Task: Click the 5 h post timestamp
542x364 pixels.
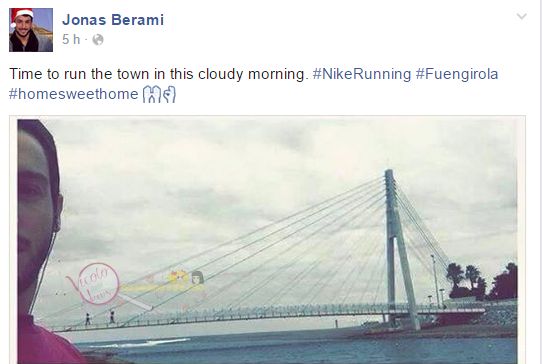Action: [71, 39]
